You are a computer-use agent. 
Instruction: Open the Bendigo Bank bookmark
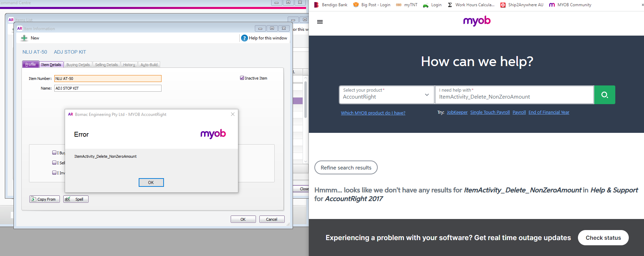pyautogui.click(x=330, y=5)
